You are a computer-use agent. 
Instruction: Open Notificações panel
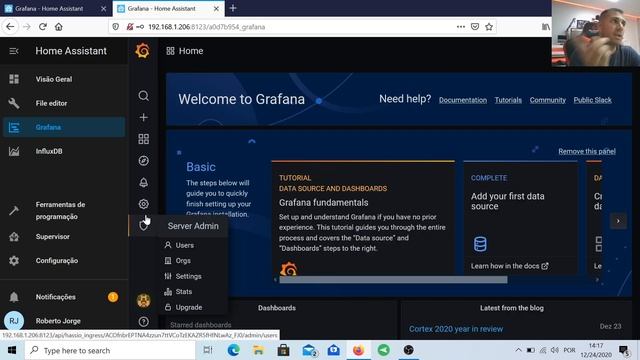[64, 297]
